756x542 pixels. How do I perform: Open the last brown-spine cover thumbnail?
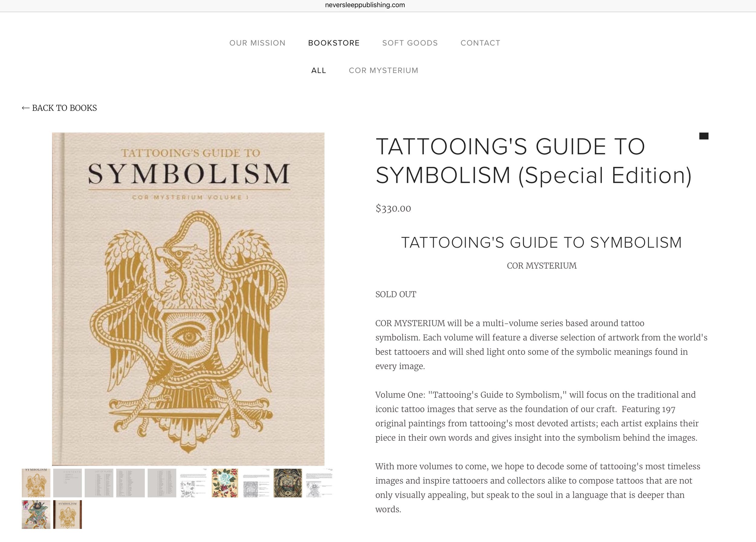(67, 514)
